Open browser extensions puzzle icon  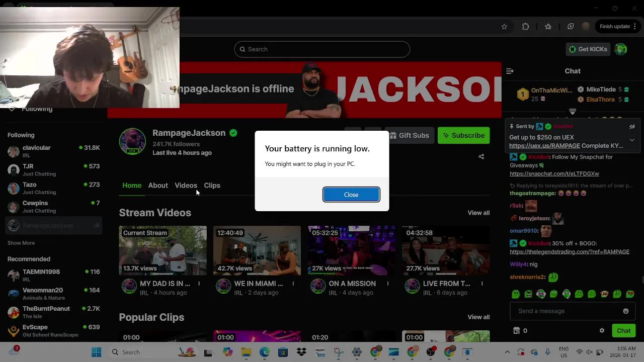pyautogui.click(x=526, y=27)
